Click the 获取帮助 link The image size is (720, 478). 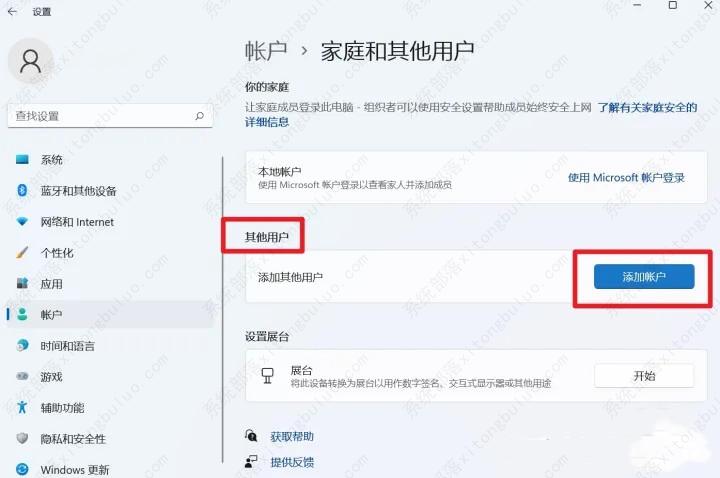(292, 436)
